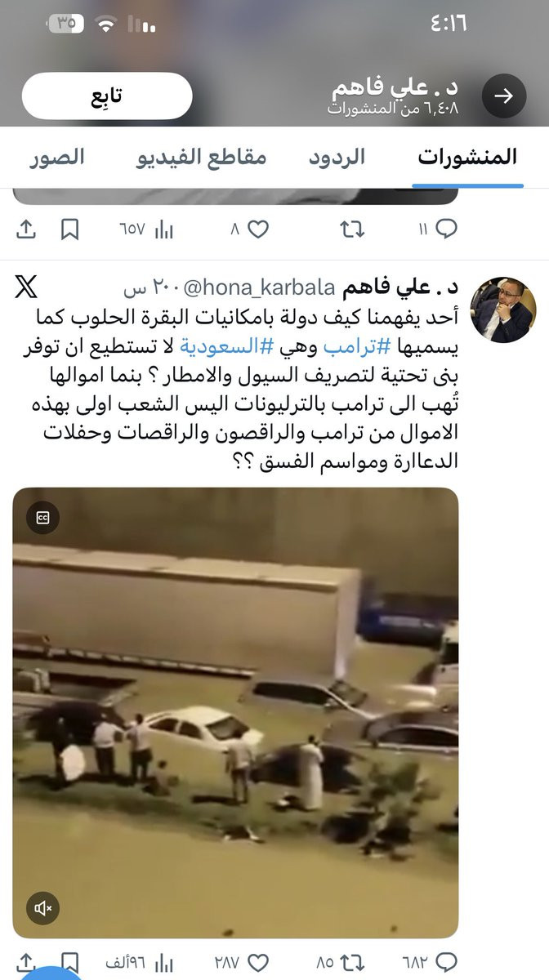Open the Grok X icon on the post
549x980 pixels.
tap(26, 287)
